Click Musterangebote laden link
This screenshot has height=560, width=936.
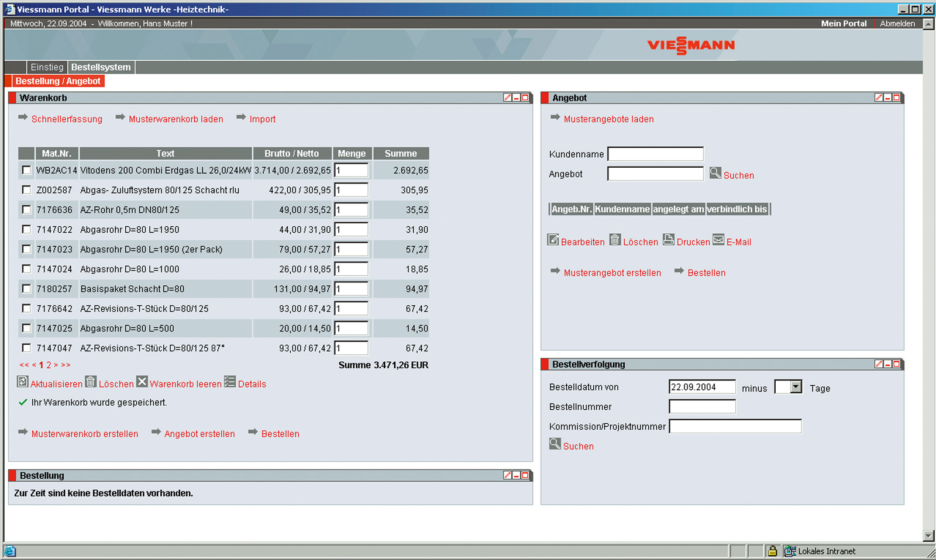tap(608, 119)
